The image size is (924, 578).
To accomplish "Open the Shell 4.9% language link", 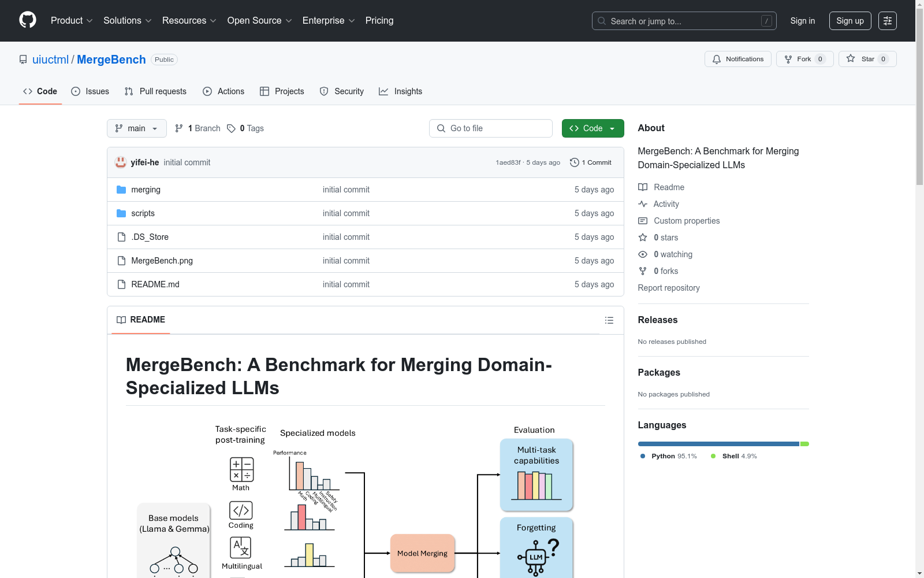I will (x=734, y=456).
